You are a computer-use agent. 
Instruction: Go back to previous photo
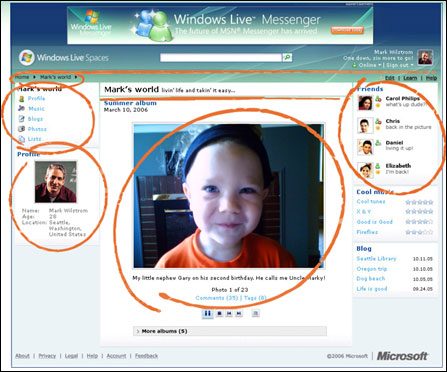pos(229,313)
